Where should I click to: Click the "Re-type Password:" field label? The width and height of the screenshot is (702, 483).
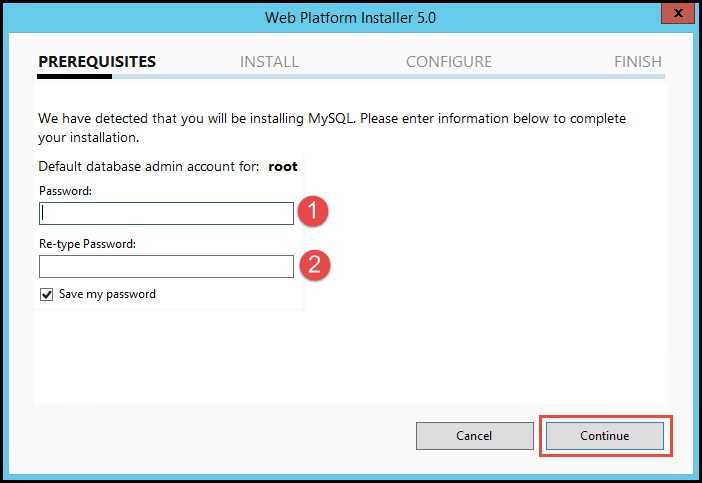(87, 244)
